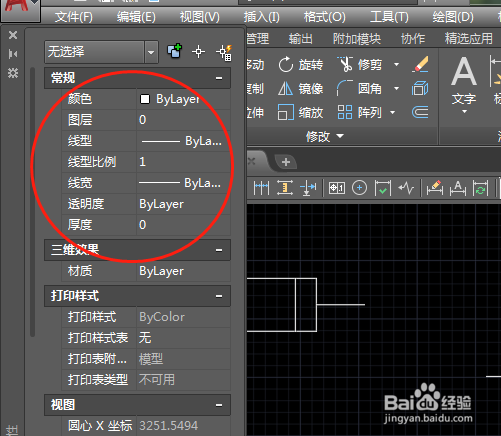Click the dimension edit pencil icon
This screenshot has width=501, height=436.
coord(435,188)
